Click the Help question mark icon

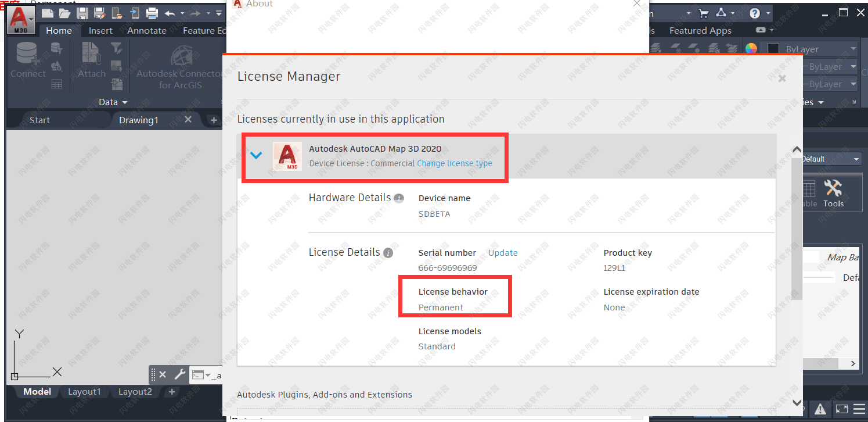click(x=755, y=13)
